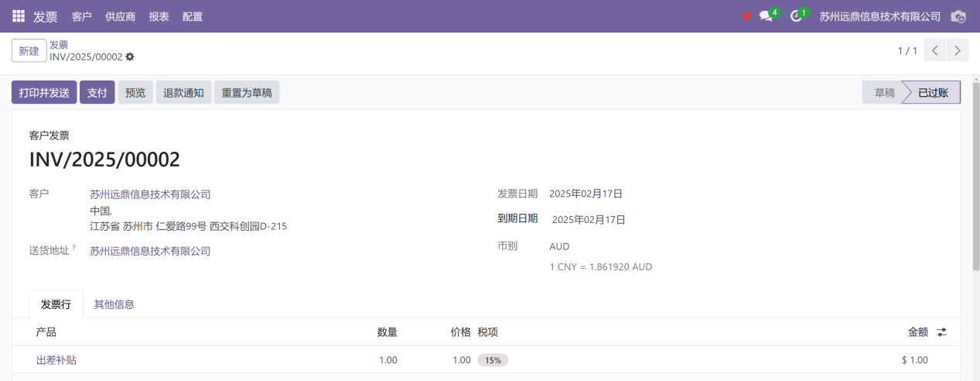Expand the 供应商 menu

pyautogui.click(x=120, y=16)
